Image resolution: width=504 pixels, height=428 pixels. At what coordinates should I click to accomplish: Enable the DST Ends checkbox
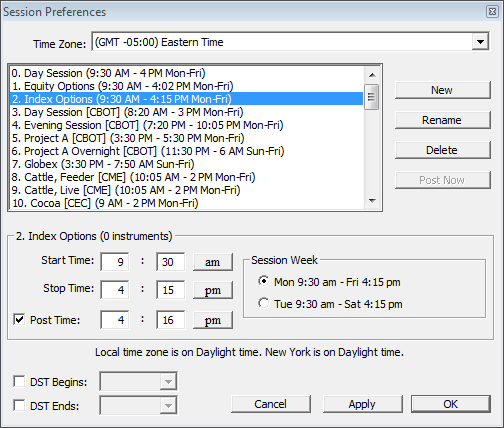click(x=19, y=405)
